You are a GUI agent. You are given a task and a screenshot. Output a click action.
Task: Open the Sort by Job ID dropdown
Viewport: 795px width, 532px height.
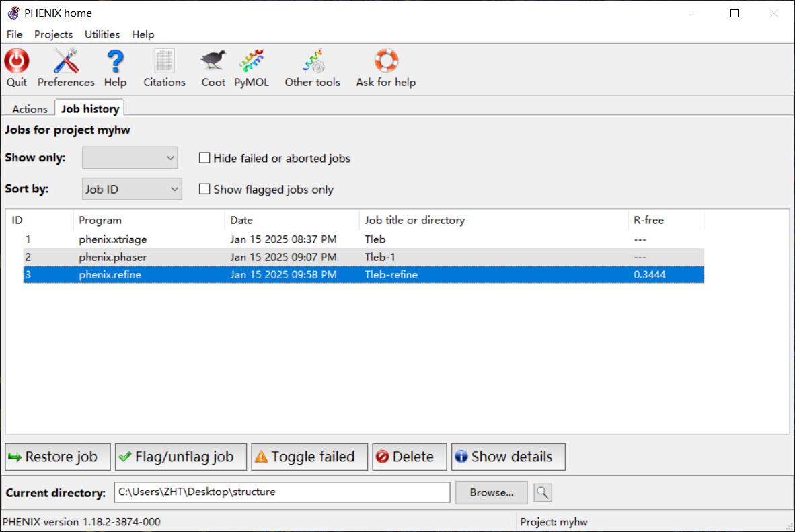[x=132, y=189]
